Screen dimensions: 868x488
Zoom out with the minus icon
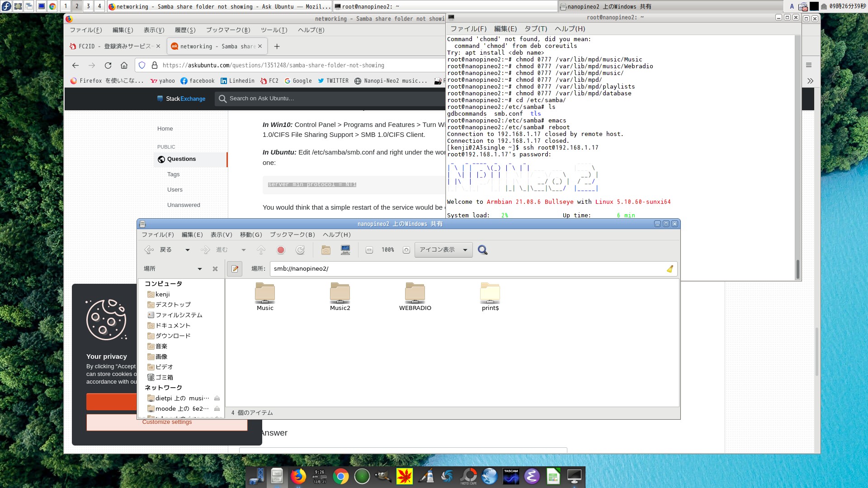tap(369, 250)
